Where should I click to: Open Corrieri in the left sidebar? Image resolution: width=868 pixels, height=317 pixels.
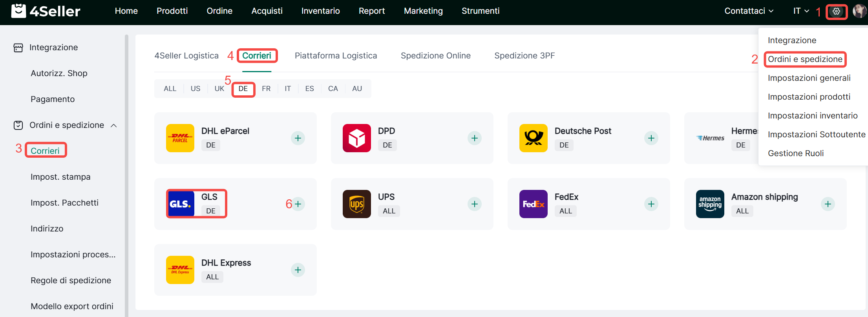(x=45, y=151)
